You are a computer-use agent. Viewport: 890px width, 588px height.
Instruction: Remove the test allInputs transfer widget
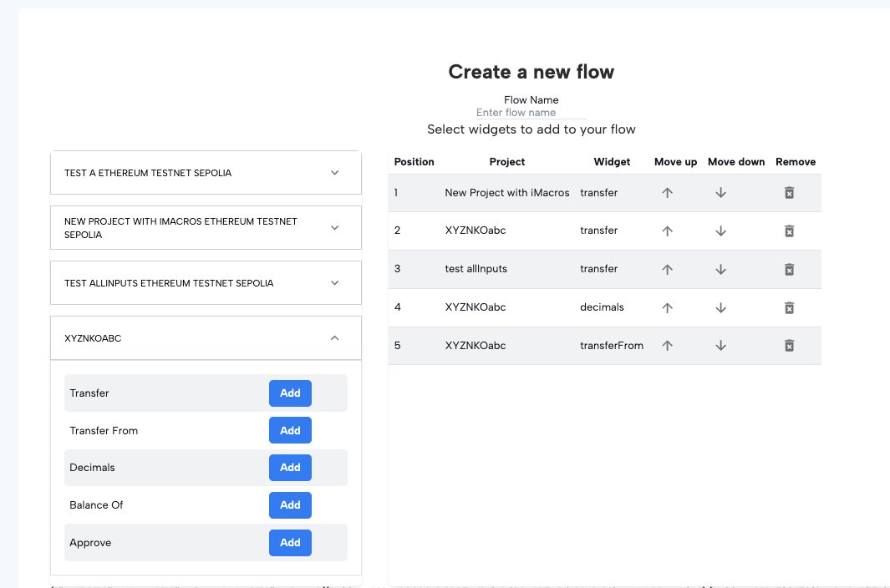[788, 270]
